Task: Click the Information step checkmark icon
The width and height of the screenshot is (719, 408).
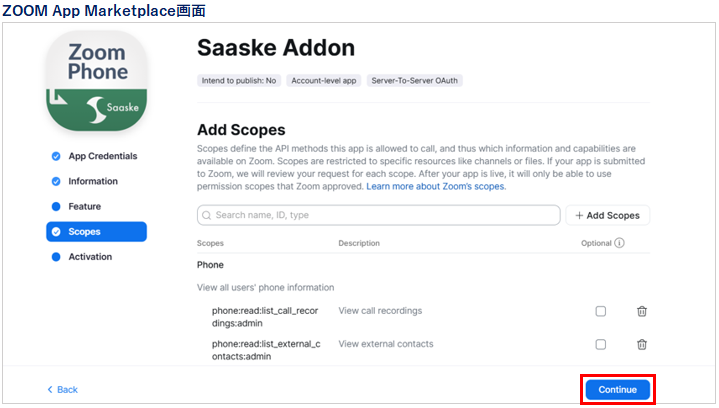Action: tap(56, 182)
